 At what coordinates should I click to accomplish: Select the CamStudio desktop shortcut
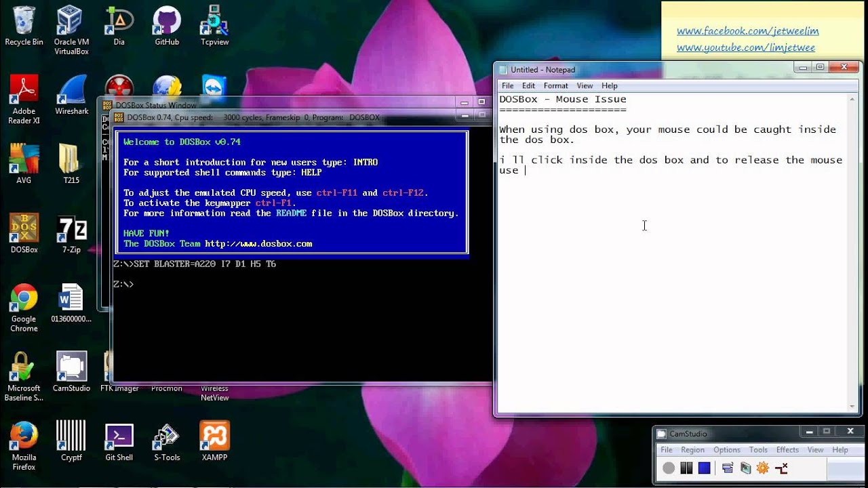pos(71,371)
